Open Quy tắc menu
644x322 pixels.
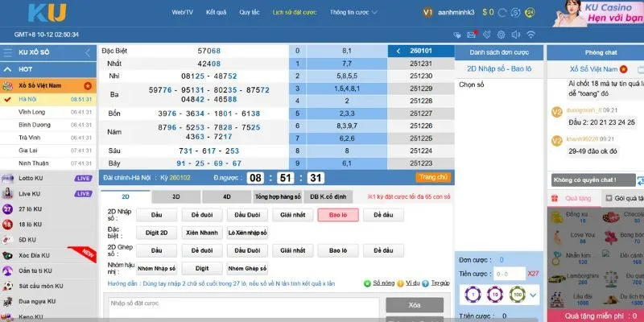[x=250, y=12]
